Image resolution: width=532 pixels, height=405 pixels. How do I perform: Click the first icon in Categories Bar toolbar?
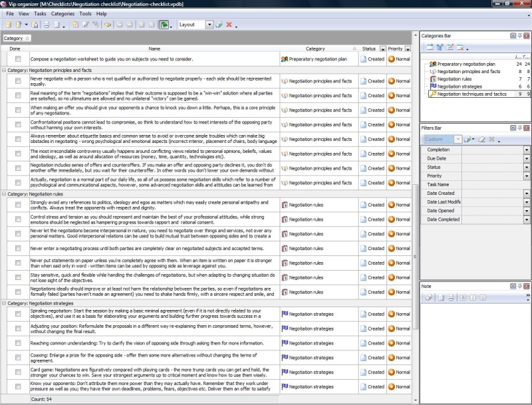(x=430, y=48)
